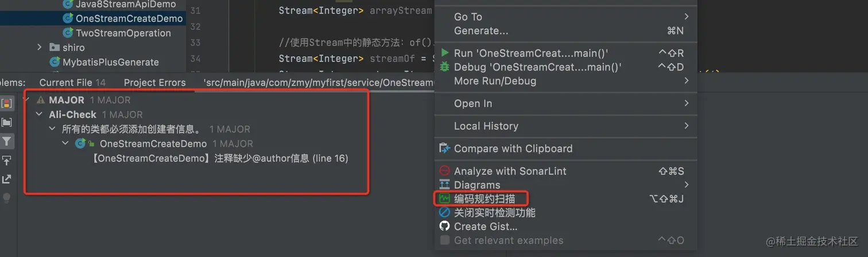The height and width of the screenshot is (257, 868).
Task: Open the 注释缺少@author信息 (line 16) issue
Action: 220,158
